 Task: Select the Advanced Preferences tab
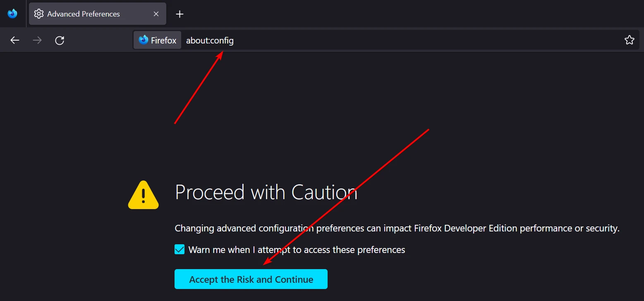(98, 14)
